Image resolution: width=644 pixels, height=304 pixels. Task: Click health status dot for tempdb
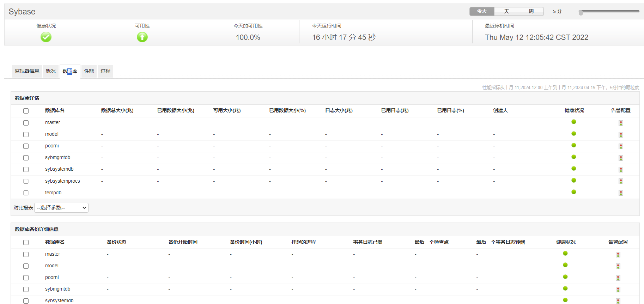[x=574, y=192]
